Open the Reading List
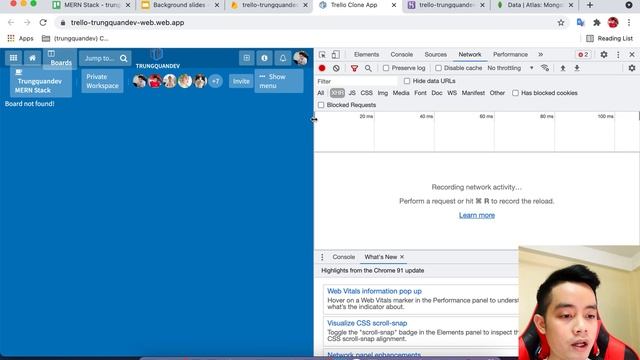The image size is (640, 360). (609, 38)
